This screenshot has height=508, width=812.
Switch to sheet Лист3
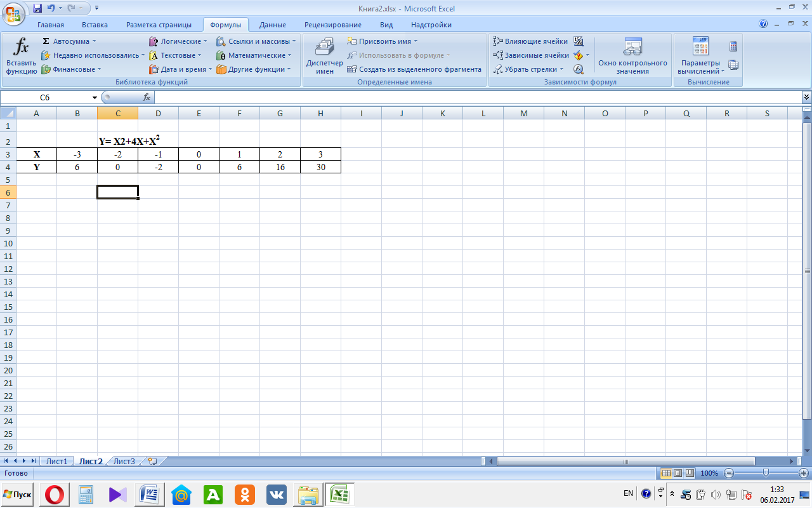124,461
